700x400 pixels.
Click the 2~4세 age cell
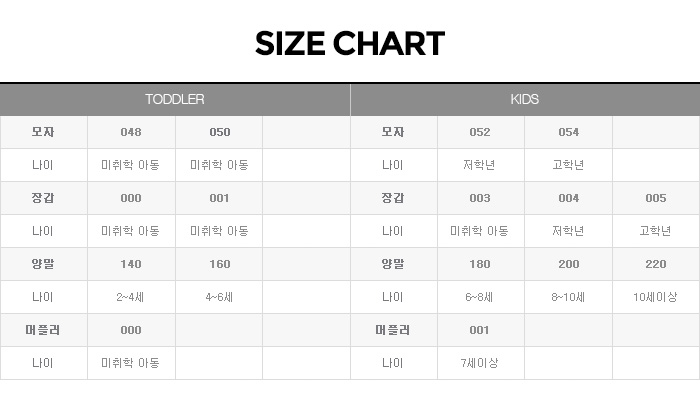(131, 297)
